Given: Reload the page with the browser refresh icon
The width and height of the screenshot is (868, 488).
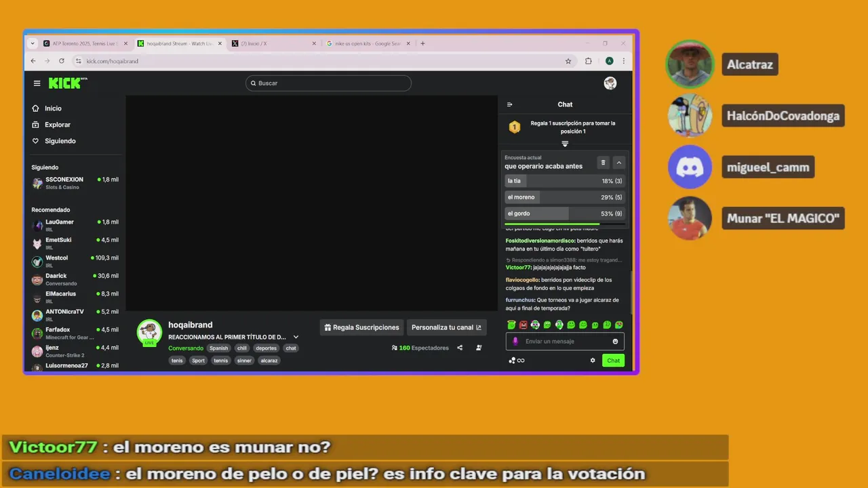Looking at the screenshot, I should tap(61, 61).
